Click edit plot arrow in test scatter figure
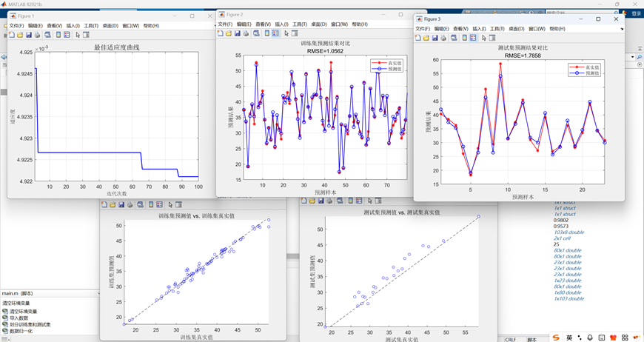Viewport: 644px width, 342px height. pos(370,201)
